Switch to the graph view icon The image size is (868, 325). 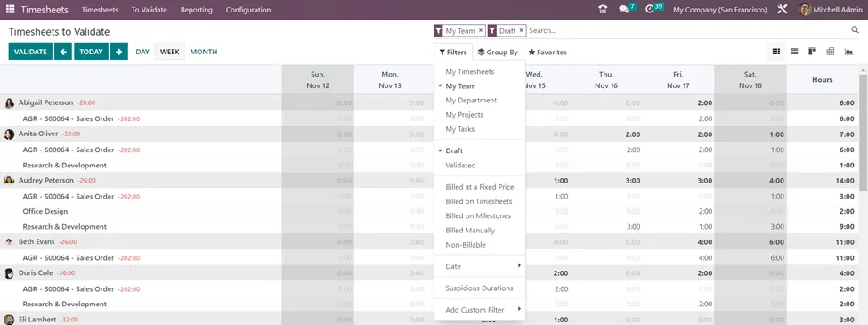tap(848, 52)
